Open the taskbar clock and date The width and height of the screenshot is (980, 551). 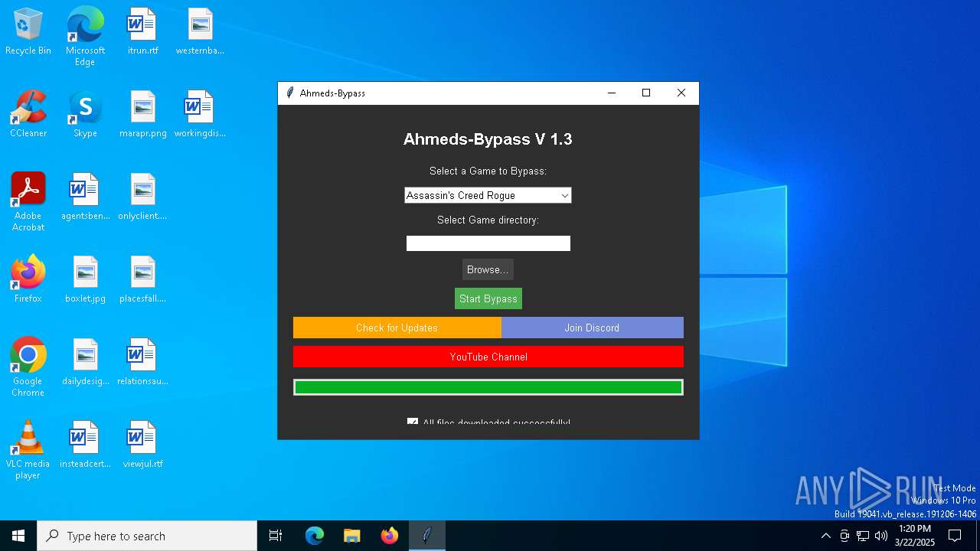pyautogui.click(x=914, y=536)
